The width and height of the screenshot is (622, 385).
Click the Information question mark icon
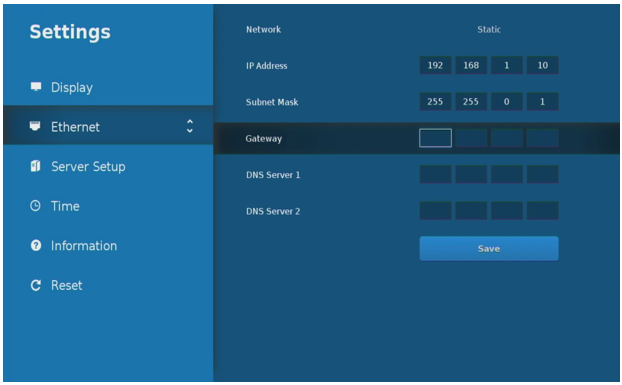pos(36,245)
